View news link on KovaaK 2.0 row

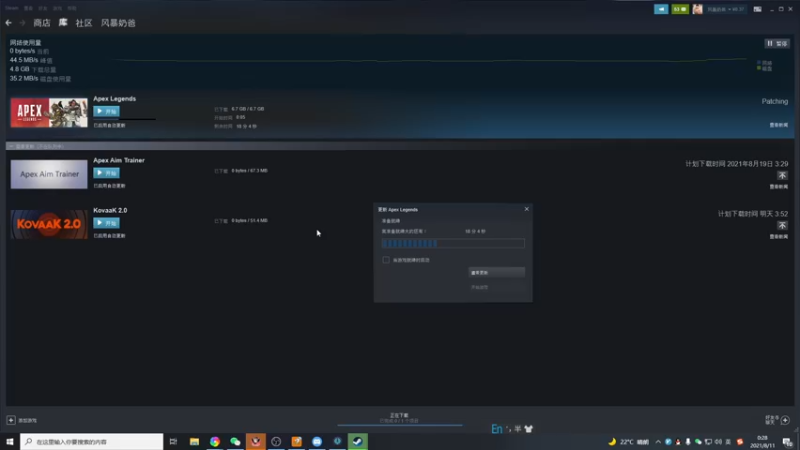779,237
